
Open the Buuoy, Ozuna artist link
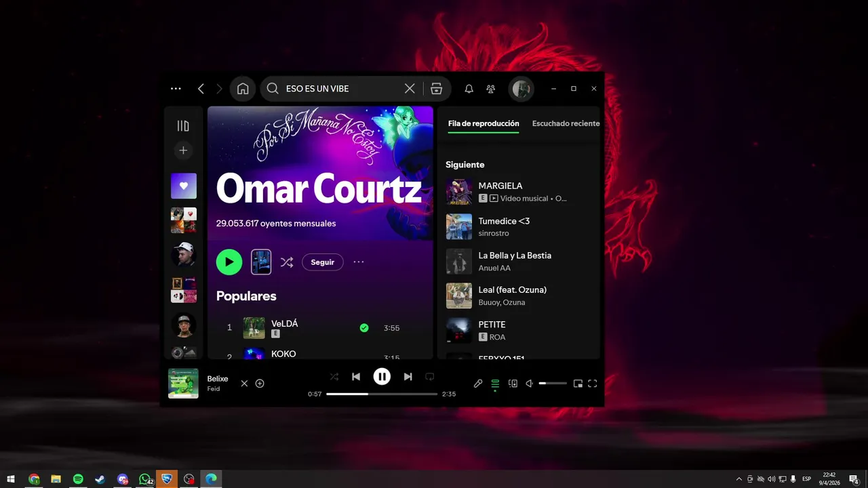pyautogui.click(x=502, y=302)
